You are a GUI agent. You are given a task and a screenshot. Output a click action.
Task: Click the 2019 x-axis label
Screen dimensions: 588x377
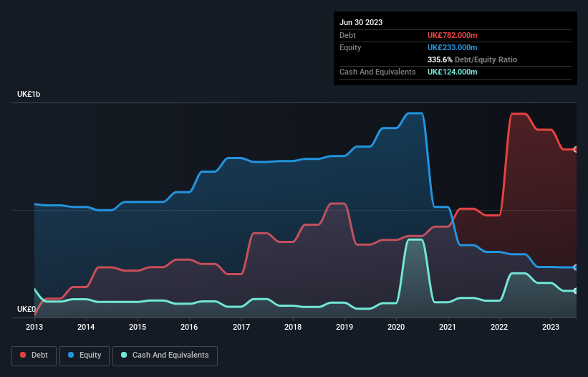pyautogui.click(x=344, y=327)
